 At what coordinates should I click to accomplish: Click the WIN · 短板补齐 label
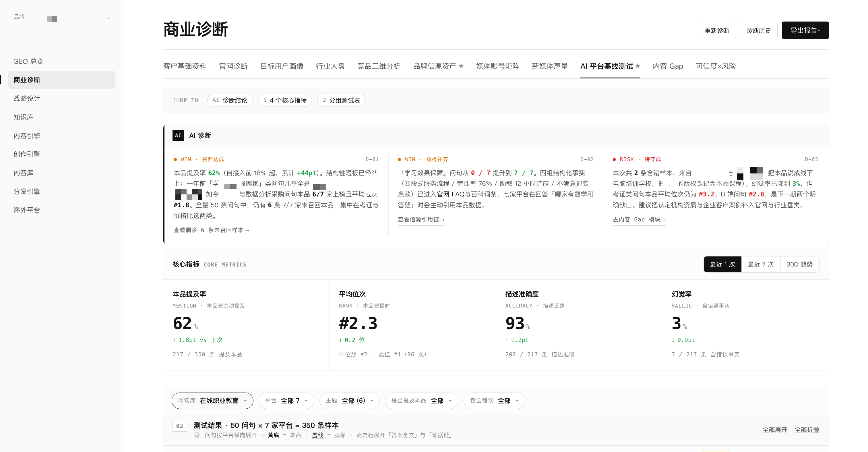pyautogui.click(x=423, y=159)
